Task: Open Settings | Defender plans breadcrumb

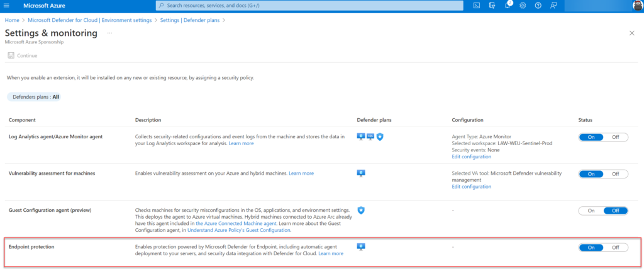Action: point(190,20)
